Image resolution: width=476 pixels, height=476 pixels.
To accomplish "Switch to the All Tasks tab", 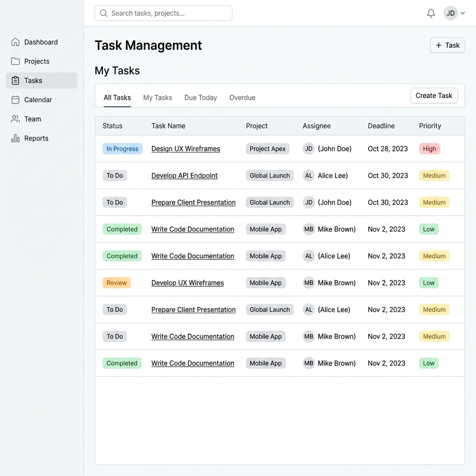I will click(117, 98).
